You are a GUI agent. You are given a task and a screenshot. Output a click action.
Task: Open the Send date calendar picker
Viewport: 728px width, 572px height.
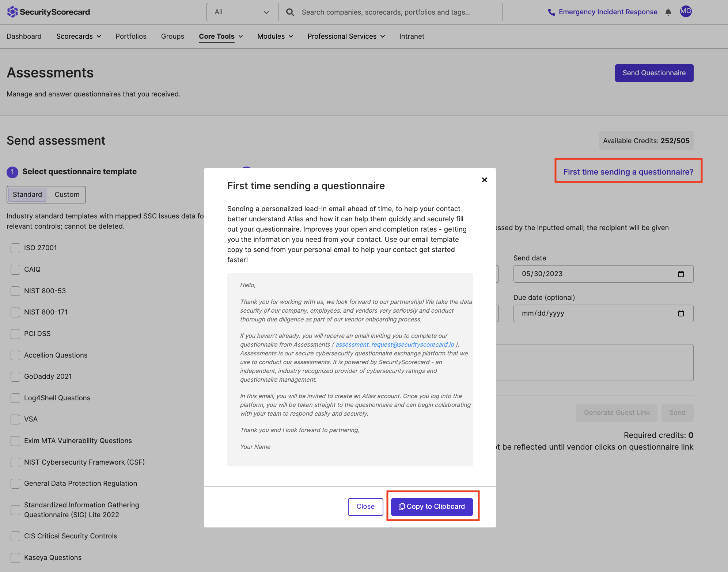(x=681, y=274)
